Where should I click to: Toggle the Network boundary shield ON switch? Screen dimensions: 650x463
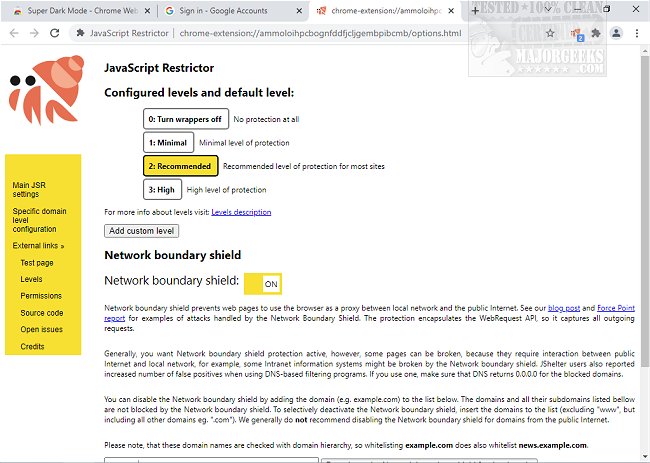(263, 282)
